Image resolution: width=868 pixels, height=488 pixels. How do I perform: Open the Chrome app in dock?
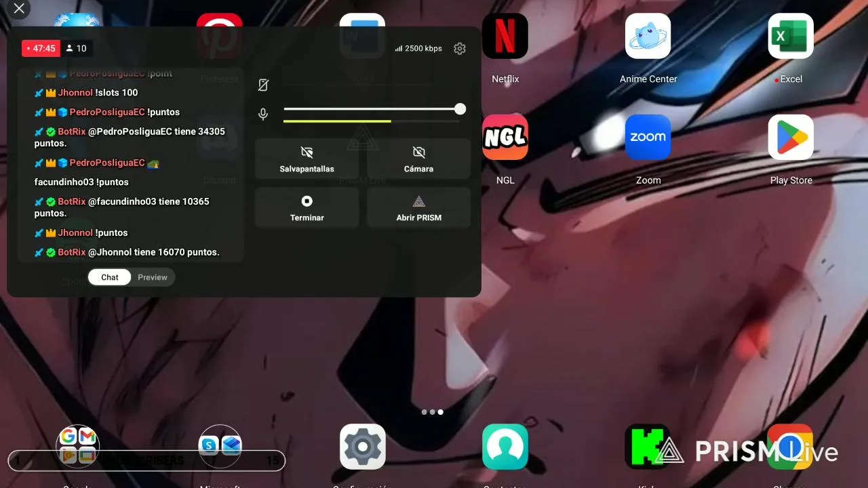tap(790, 447)
